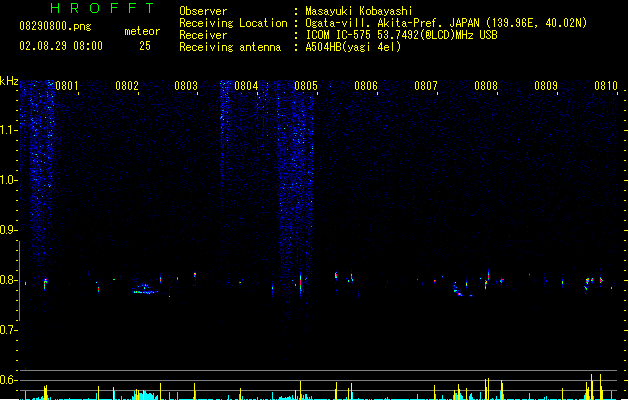Select the A504HB(yagi 4el) text

(353, 47)
